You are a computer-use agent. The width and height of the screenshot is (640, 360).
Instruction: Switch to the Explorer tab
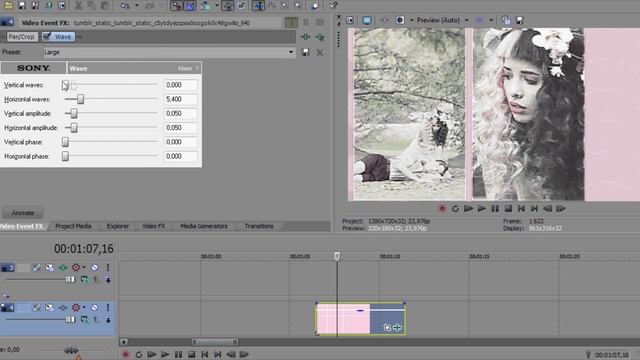[x=118, y=226]
